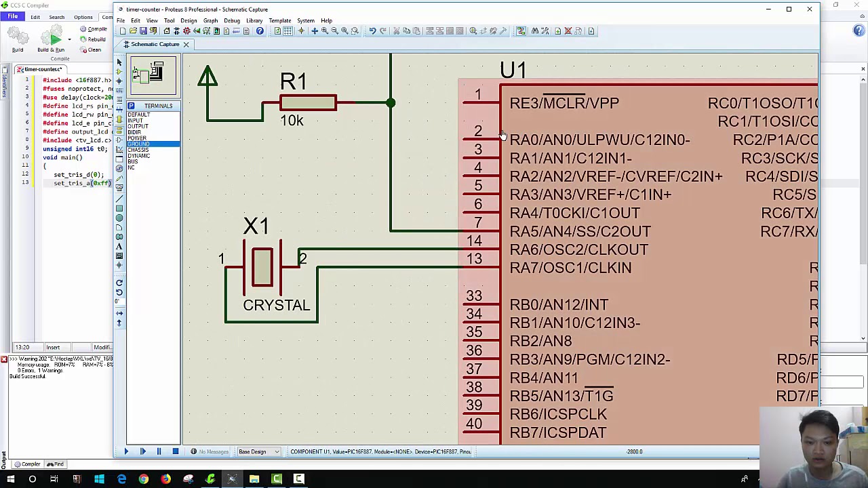Click Open Project folder icon in Proteus
The height and width of the screenshot is (488, 868).
click(x=133, y=31)
